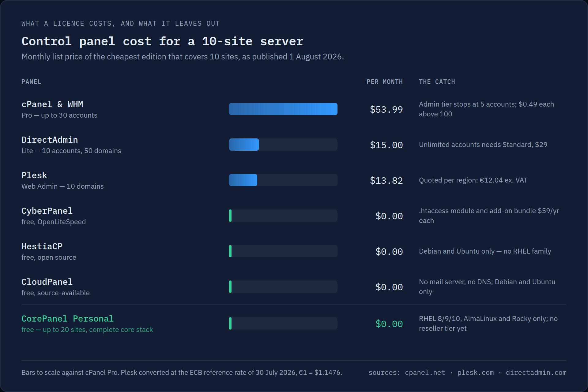Click the 'Control panel cost for a 10-site server' title

pos(162,41)
